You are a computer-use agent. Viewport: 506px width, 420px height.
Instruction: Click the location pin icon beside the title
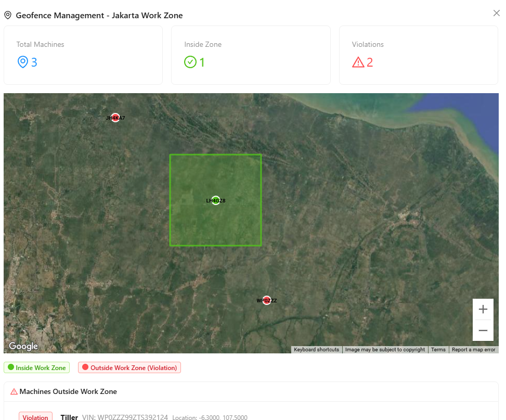click(8, 16)
